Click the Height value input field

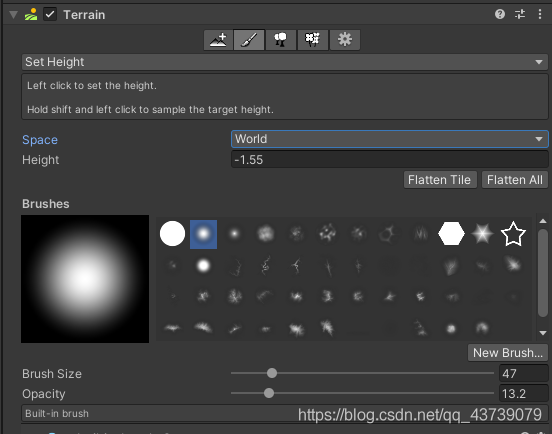390,160
